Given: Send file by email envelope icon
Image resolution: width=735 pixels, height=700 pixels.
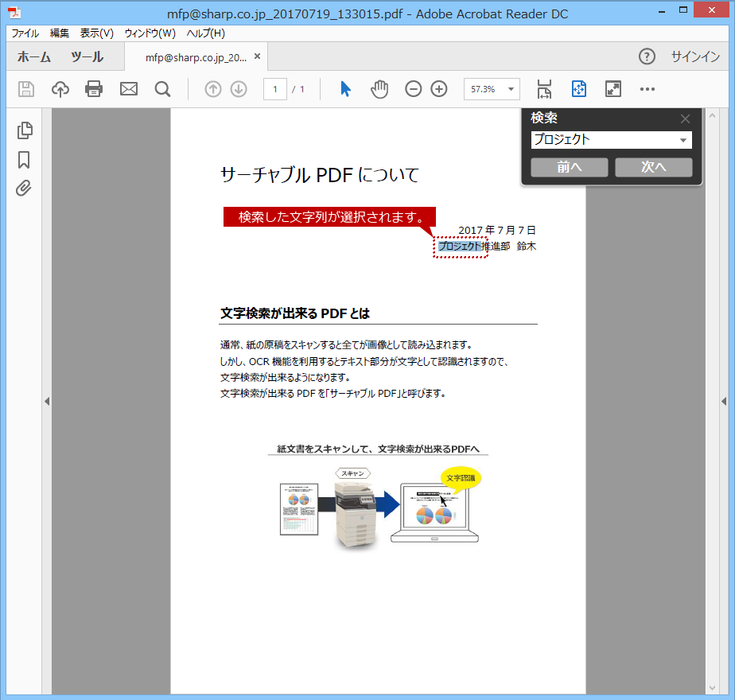Looking at the screenshot, I should [x=128, y=89].
